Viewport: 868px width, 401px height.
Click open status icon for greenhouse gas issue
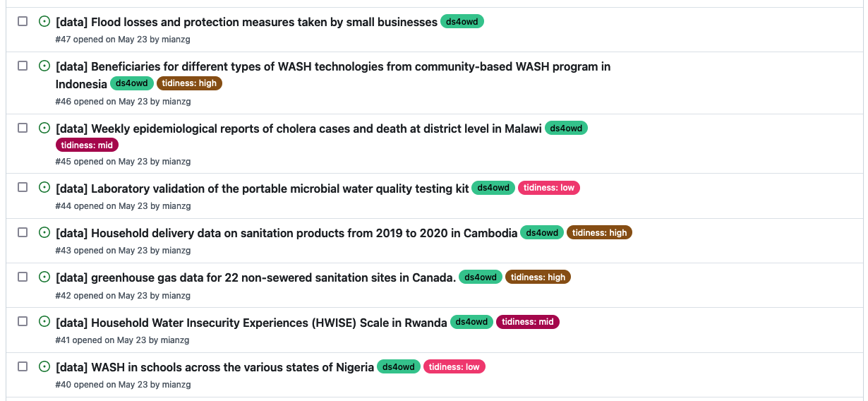[x=44, y=277]
